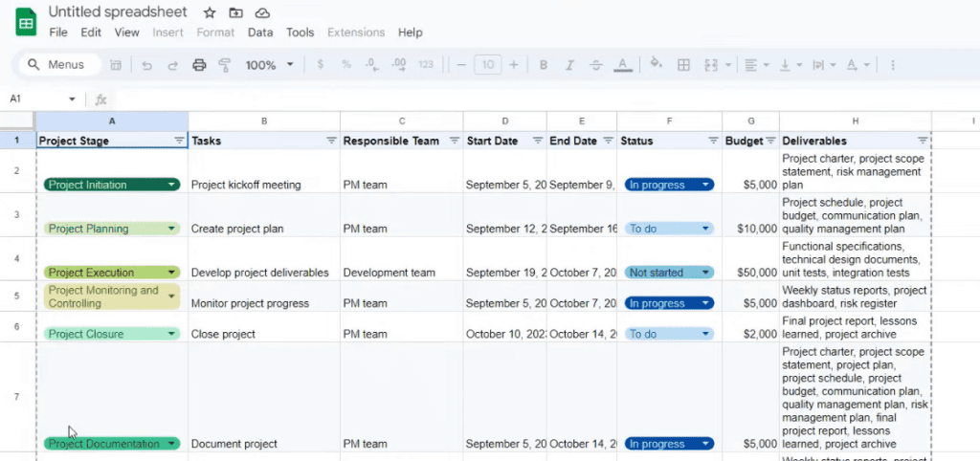This screenshot has width=980, height=461.
Task: Check the cloud save status icon
Action: coord(262,12)
